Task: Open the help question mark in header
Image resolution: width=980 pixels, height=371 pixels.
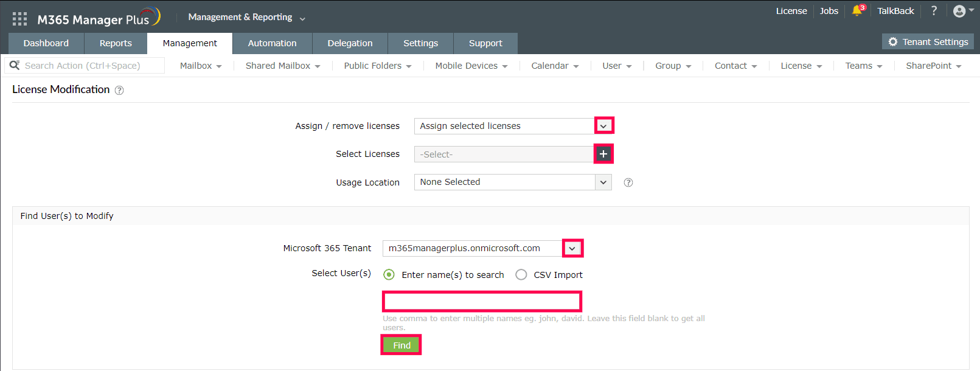Action: (x=934, y=11)
